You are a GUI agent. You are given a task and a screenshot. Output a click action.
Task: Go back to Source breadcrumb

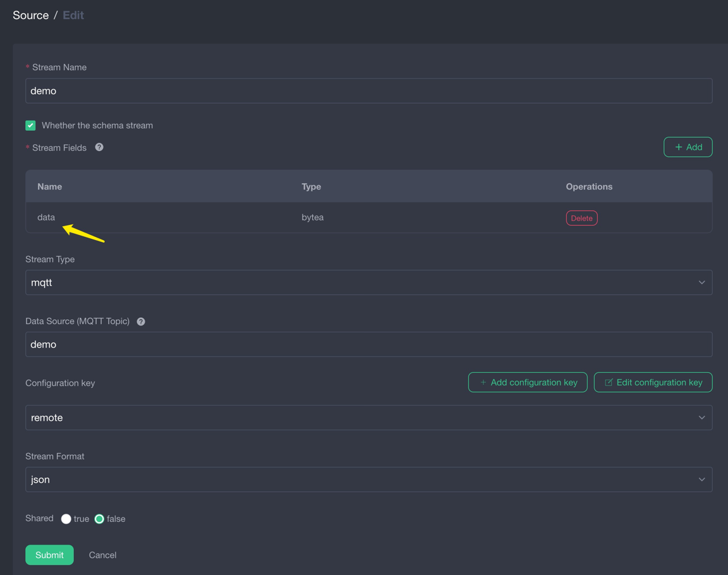click(x=30, y=15)
